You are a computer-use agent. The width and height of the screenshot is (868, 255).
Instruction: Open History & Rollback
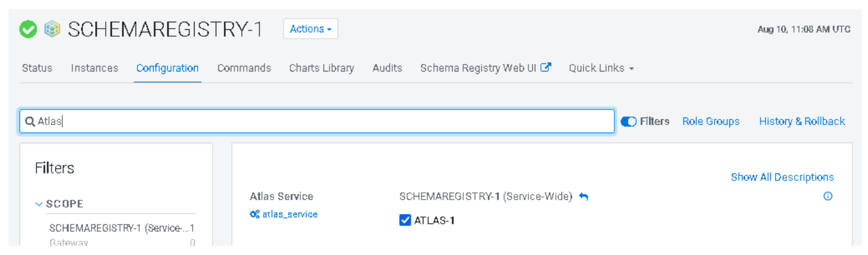pos(801,122)
